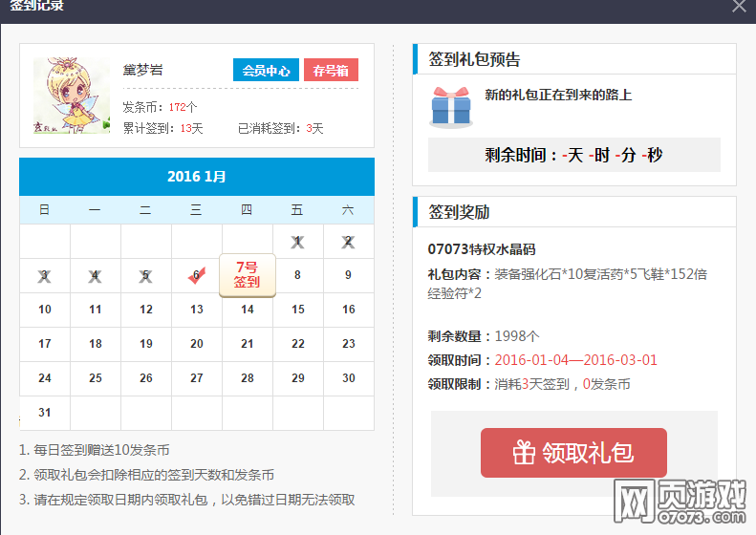Viewport: 756px width, 535px height.
Task: Open the 存号箱 code storage box
Action: (331, 71)
